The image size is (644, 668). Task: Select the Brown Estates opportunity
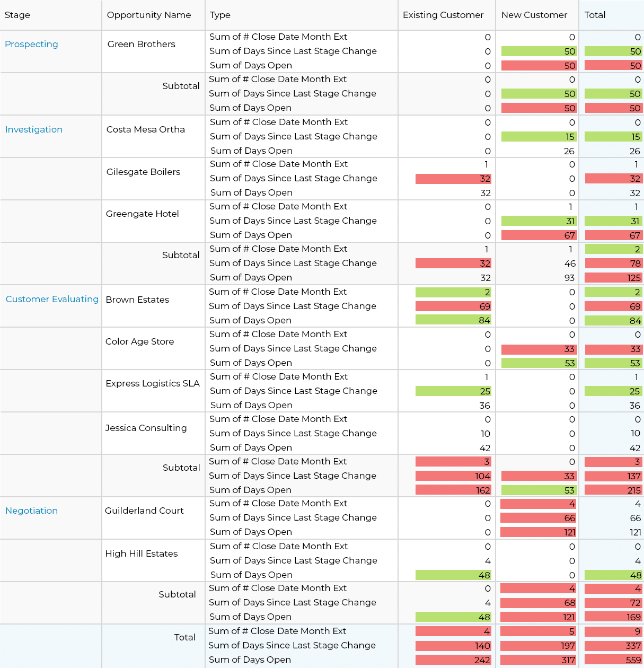click(x=138, y=300)
